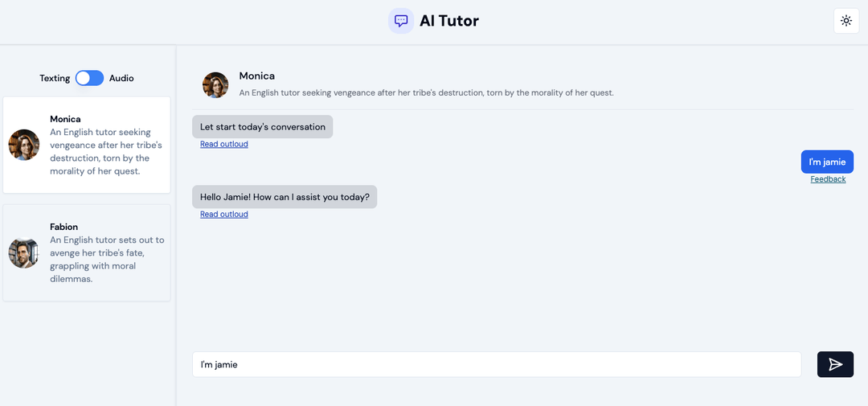
Task: Open the Monica tutor card
Action: pos(86,146)
